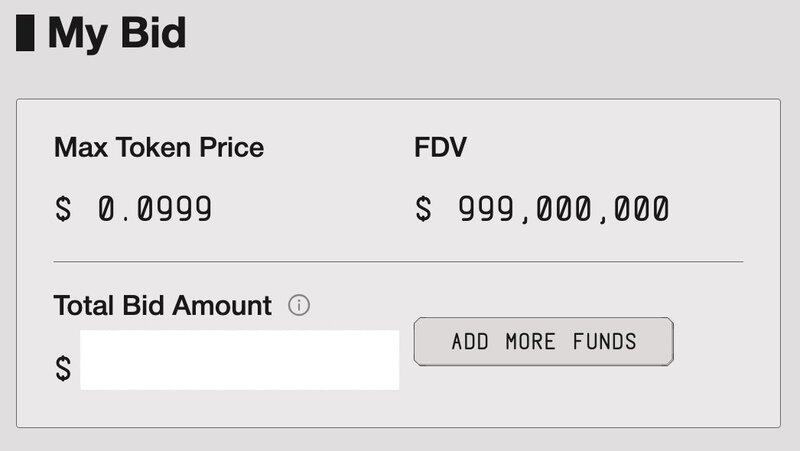800x451 pixels.
Task: Focus the Total Bid Amount input field
Action: click(x=240, y=360)
